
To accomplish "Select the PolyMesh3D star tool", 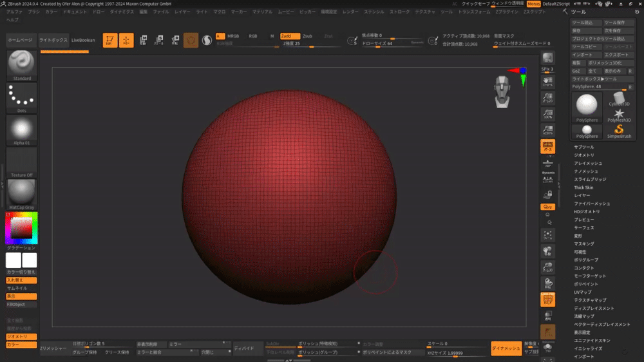I will (619, 115).
